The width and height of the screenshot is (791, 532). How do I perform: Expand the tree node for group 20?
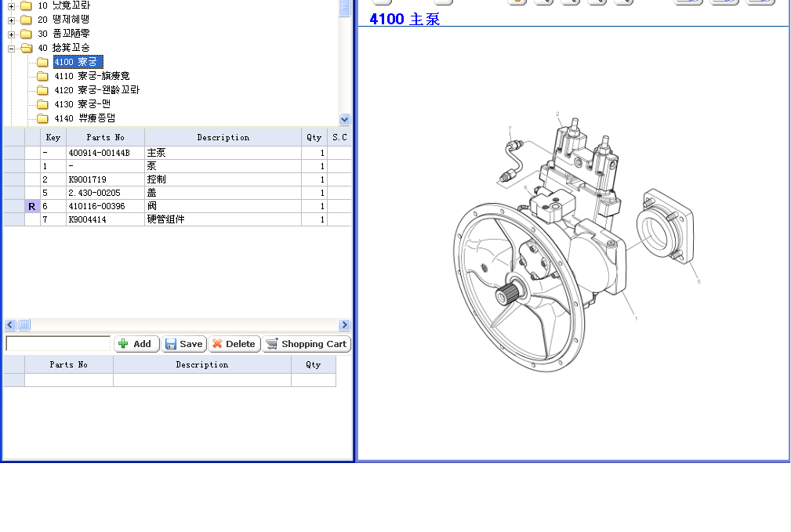(x=12, y=20)
